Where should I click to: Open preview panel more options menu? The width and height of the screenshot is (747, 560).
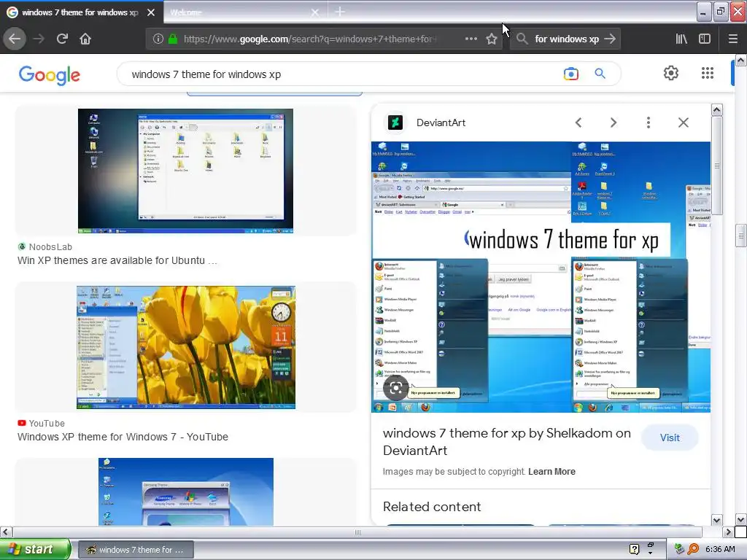pos(648,122)
